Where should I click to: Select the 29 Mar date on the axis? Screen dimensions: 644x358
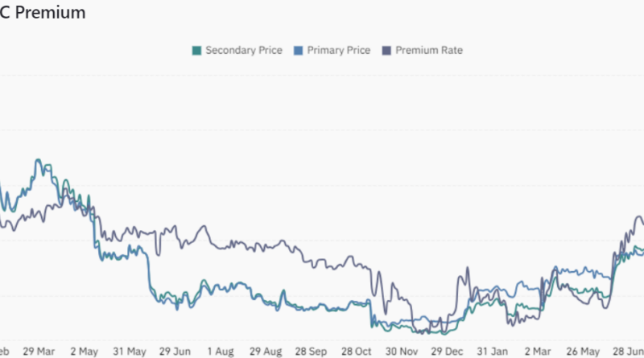(39, 352)
